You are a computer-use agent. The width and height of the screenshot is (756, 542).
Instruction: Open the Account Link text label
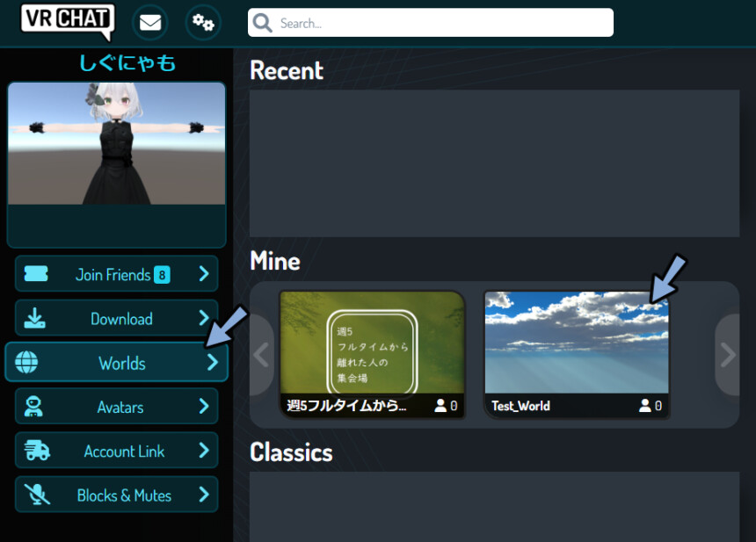pos(125,452)
